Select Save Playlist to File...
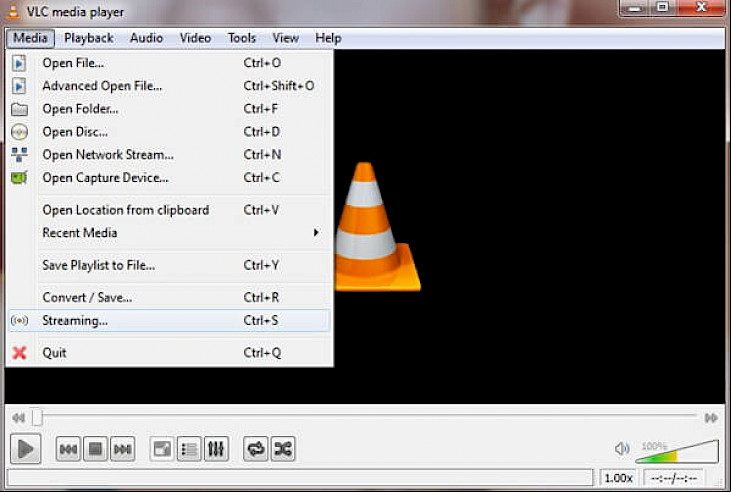 tap(169, 265)
